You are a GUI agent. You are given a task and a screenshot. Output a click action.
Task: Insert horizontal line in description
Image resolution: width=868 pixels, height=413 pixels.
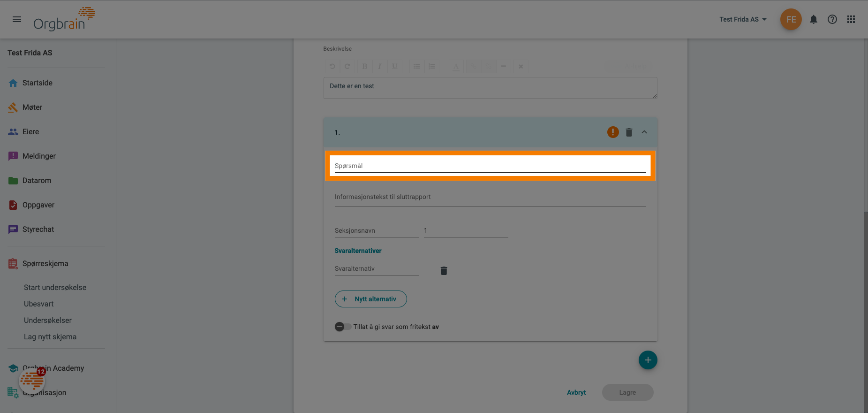pos(503,66)
